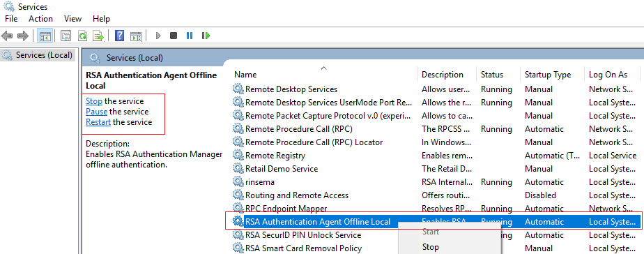Click the In Windows... description cell
644x254 pixels.
point(446,142)
